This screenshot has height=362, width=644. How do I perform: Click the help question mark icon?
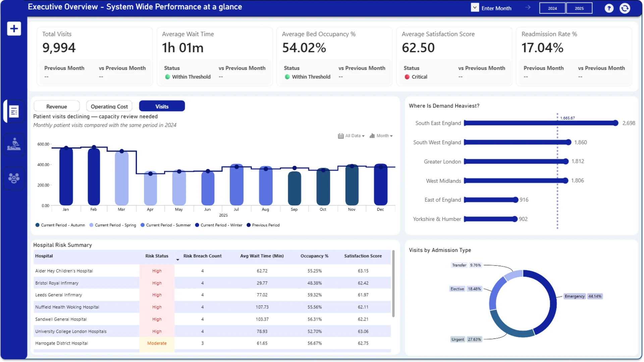tap(609, 8)
